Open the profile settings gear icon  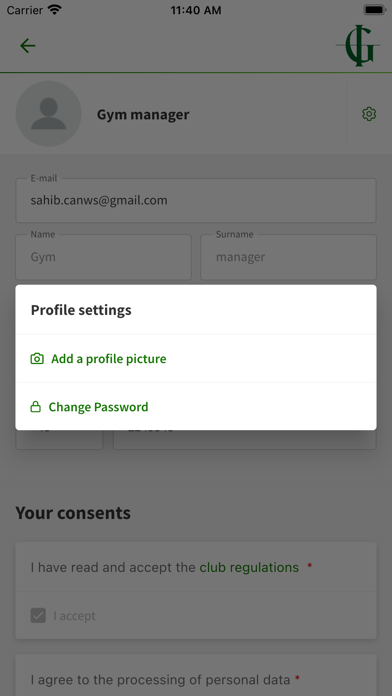click(369, 114)
